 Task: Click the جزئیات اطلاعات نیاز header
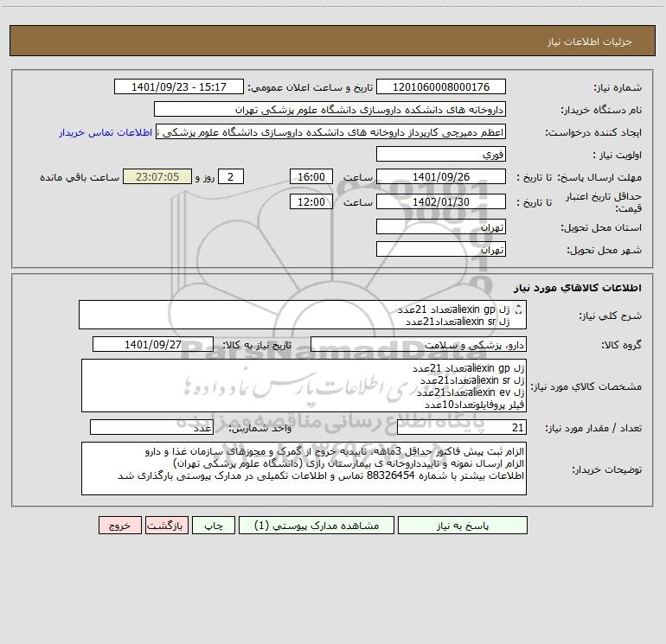590,41
